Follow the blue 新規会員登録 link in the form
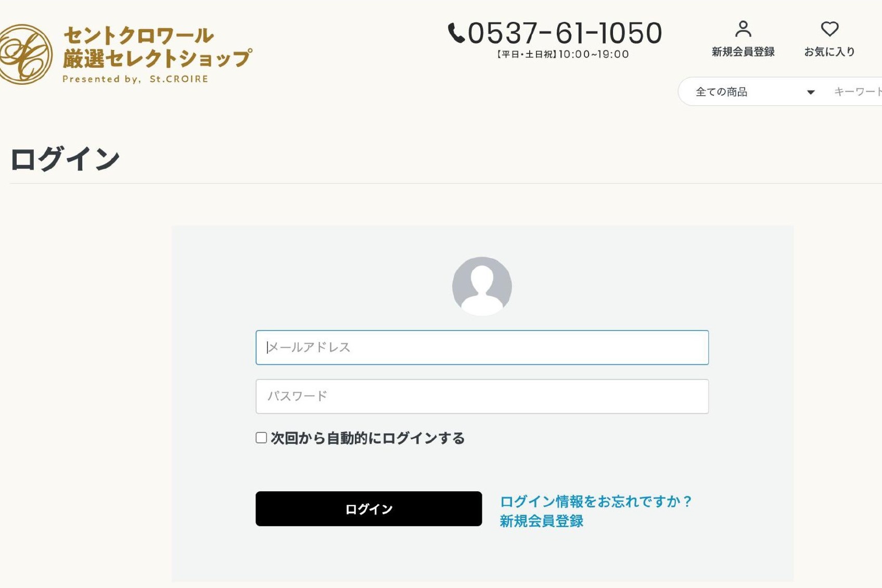882x588 pixels. 541,521
